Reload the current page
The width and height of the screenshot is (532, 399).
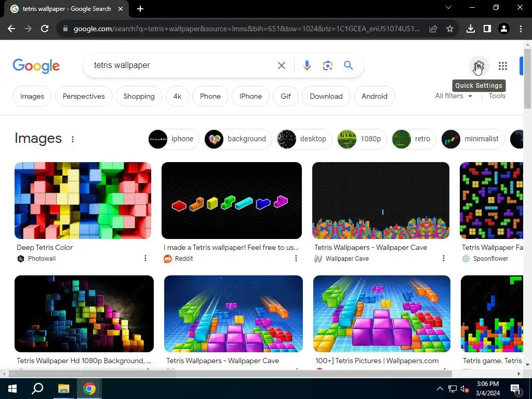45,29
